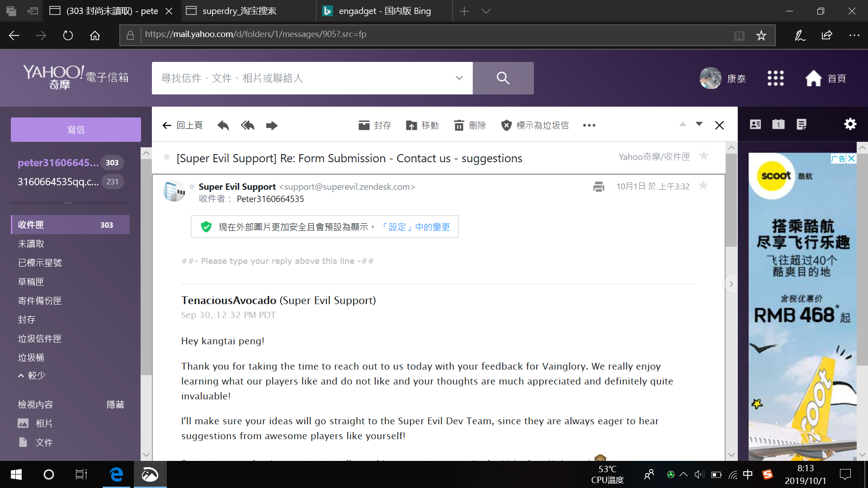868x488 pixels.
Task: Go to next message down arrow
Action: click(x=699, y=124)
